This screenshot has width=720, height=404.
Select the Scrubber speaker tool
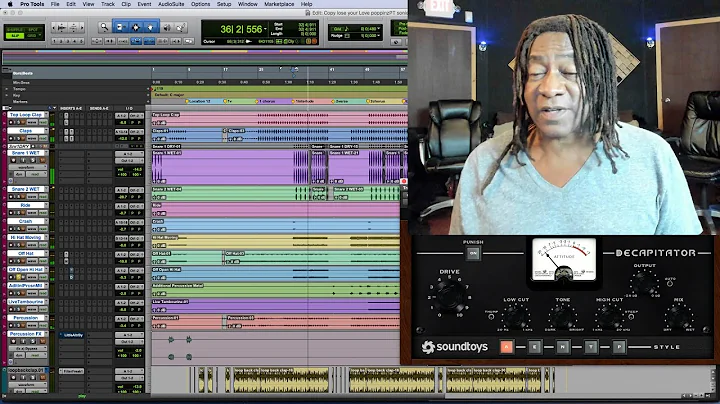pyautogui.click(x=167, y=28)
